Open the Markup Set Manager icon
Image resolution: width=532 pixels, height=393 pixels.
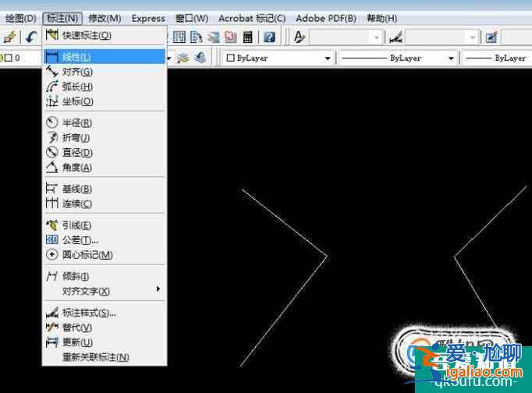click(x=231, y=37)
